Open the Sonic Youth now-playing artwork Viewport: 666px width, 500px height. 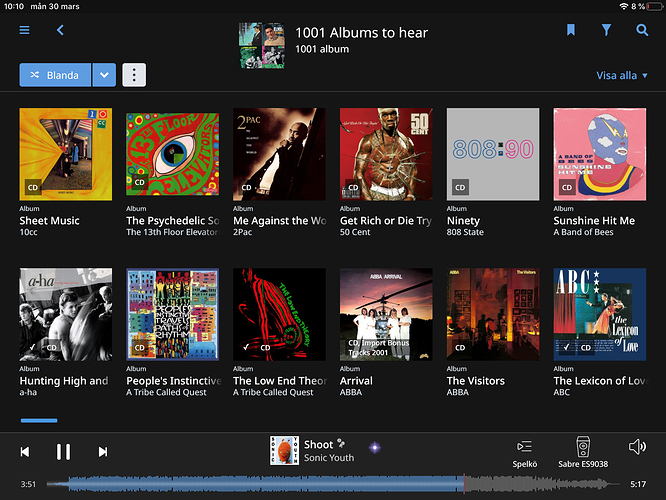click(x=284, y=450)
